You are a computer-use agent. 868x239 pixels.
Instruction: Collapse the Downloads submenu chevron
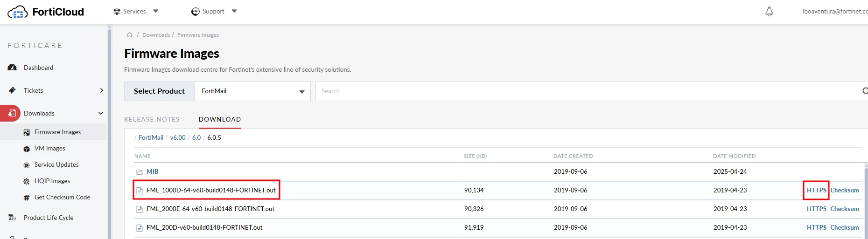pyautogui.click(x=101, y=113)
